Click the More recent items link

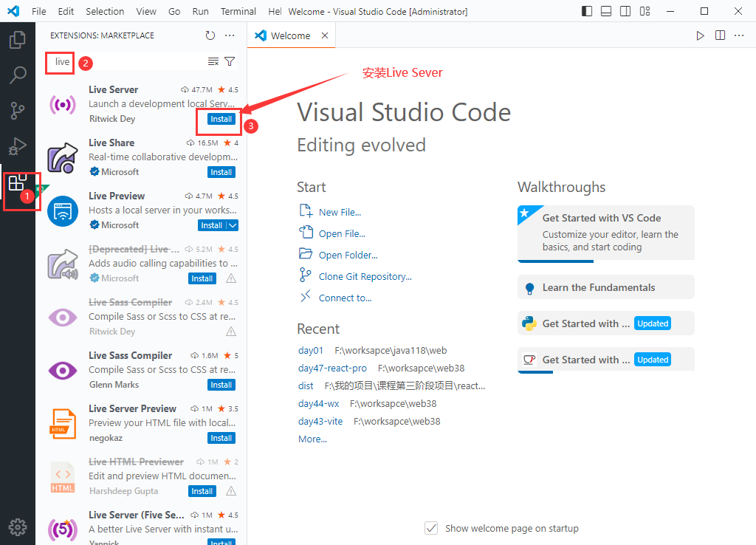312,439
